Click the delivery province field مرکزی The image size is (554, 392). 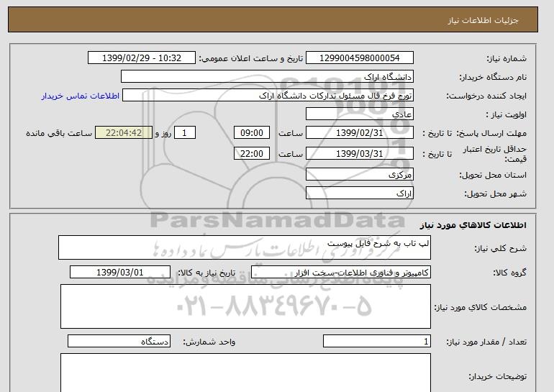[x=359, y=175]
